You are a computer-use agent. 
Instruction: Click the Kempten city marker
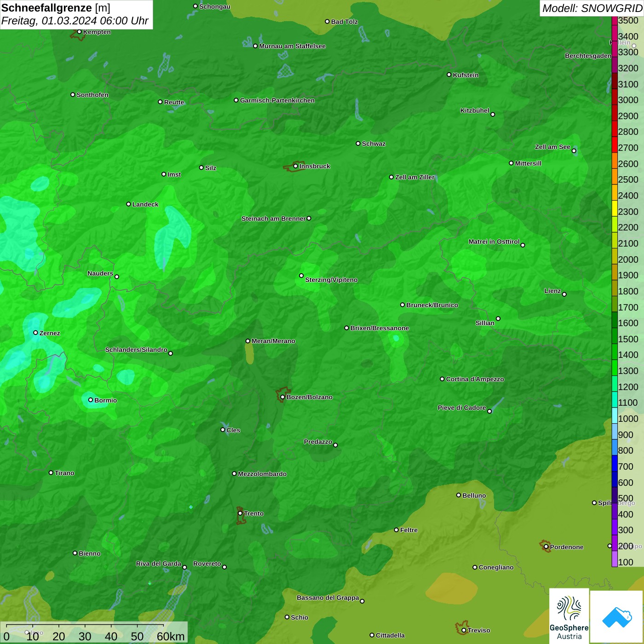(x=79, y=32)
